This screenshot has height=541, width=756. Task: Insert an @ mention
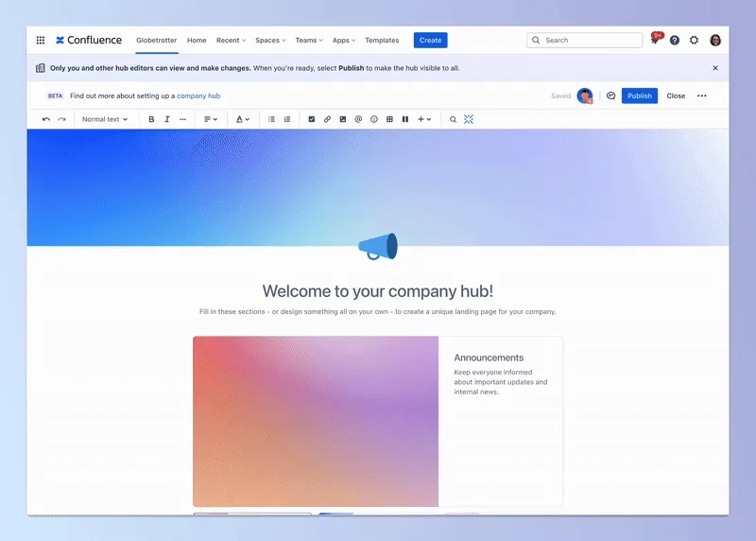point(358,119)
